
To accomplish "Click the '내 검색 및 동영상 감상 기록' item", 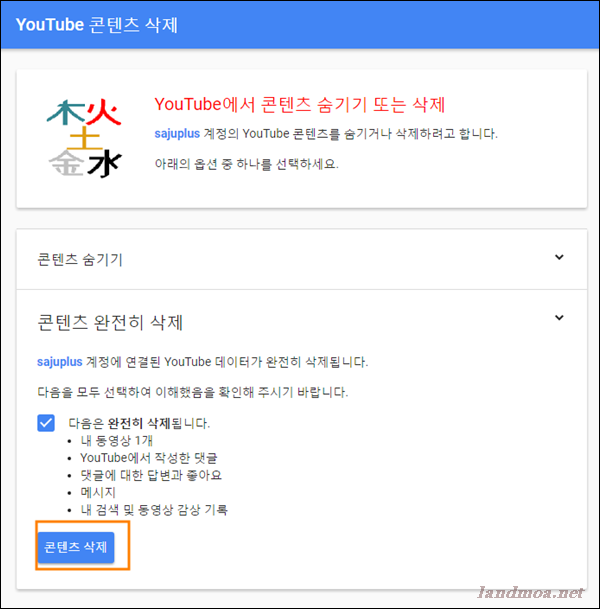I will pyautogui.click(x=154, y=510).
